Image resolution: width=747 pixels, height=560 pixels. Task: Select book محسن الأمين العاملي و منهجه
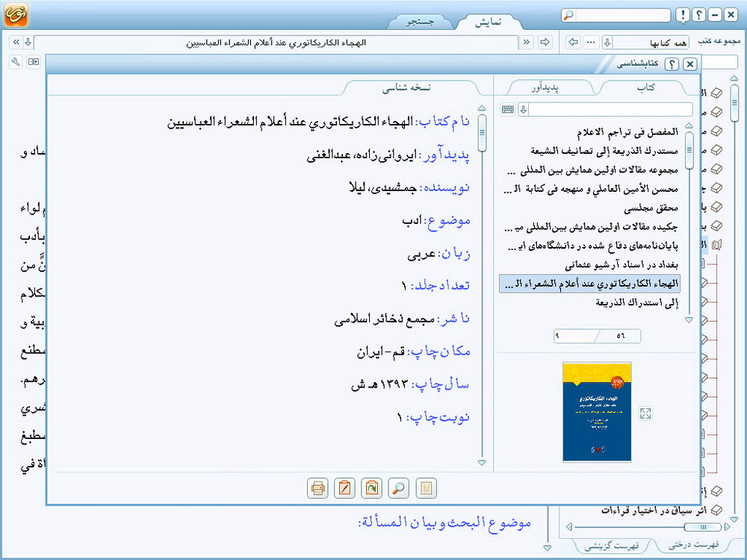click(x=591, y=189)
